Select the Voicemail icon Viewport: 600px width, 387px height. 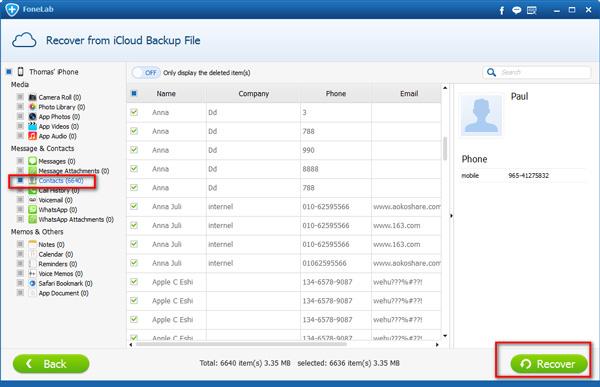(33, 200)
